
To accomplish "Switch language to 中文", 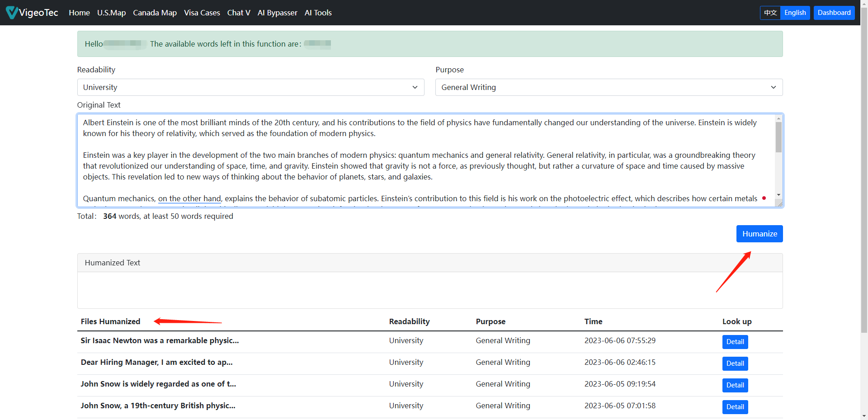I will 770,13.
